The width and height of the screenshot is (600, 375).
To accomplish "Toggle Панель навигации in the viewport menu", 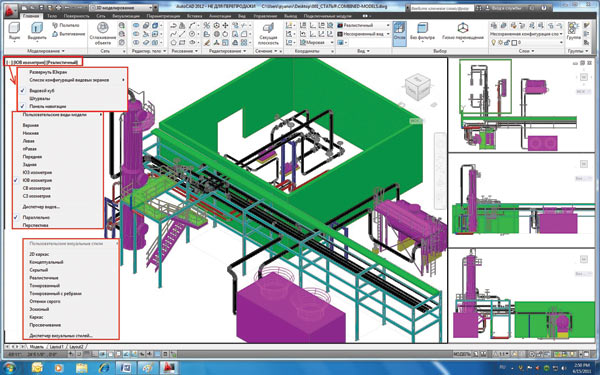I will coord(48,106).
